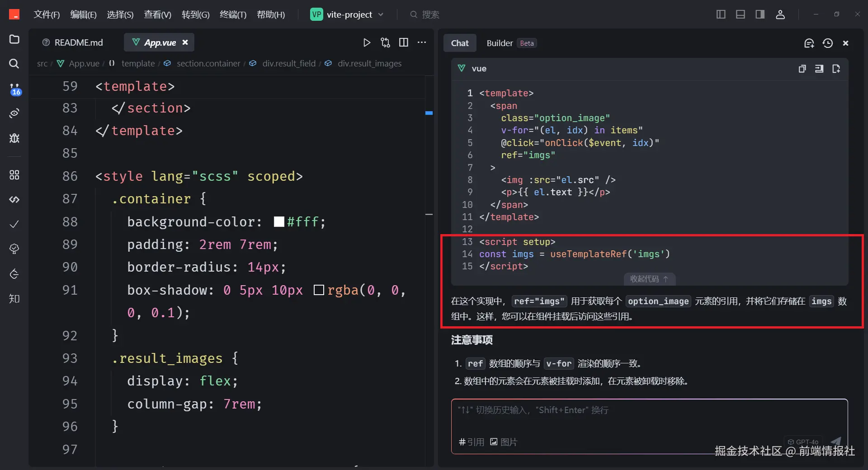Open the compare changes icon in editor toolbar
Viewport: 868px width, 470px height.
point(385,42)
